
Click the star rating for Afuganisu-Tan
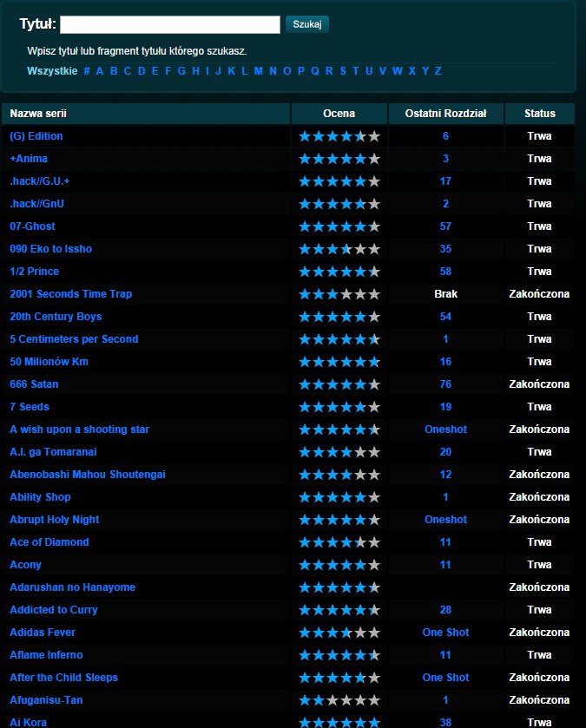(339, 700)
